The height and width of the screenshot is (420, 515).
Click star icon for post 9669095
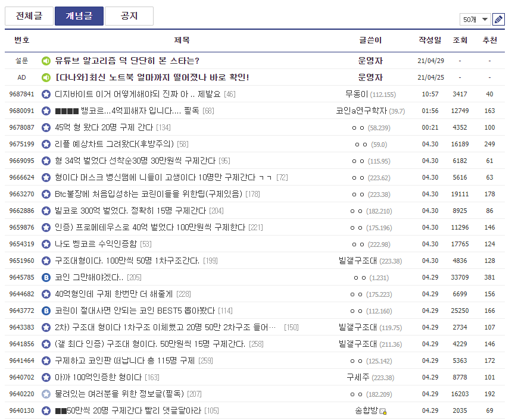(46, 161)
